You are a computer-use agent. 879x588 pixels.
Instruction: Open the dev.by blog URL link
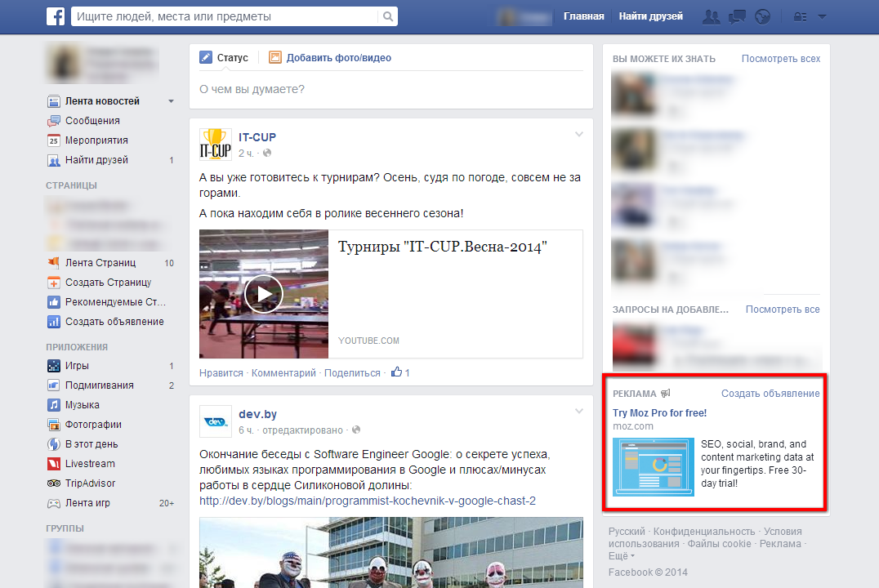(368, 501)
